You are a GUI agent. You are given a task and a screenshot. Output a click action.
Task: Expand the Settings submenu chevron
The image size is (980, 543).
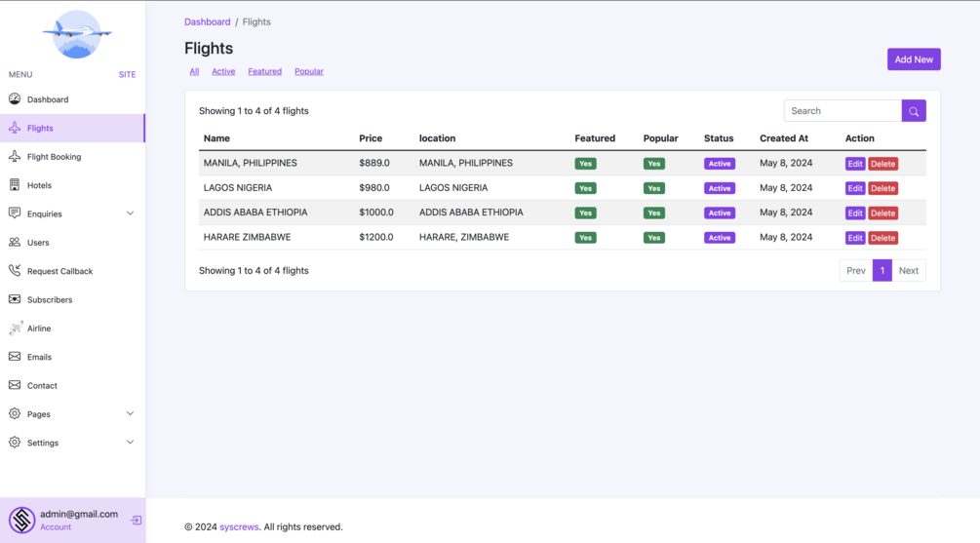point(130,443)
